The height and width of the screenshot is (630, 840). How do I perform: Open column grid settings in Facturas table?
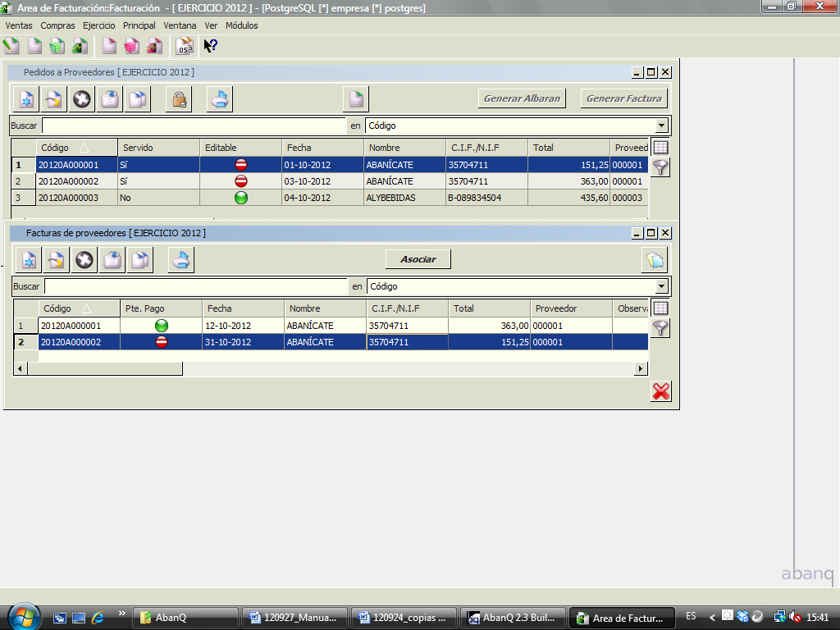click(660, 308)
